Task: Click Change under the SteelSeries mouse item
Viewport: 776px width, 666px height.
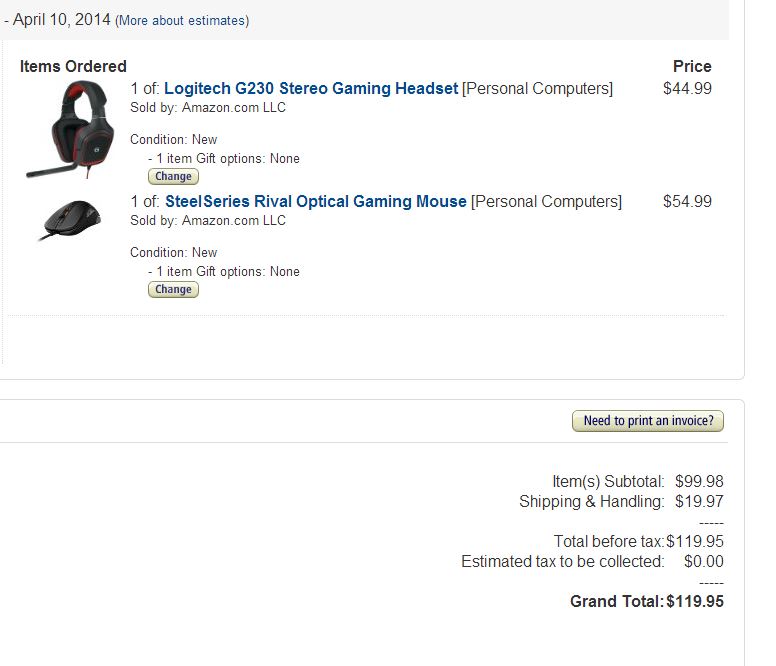Action: point(173,289)
